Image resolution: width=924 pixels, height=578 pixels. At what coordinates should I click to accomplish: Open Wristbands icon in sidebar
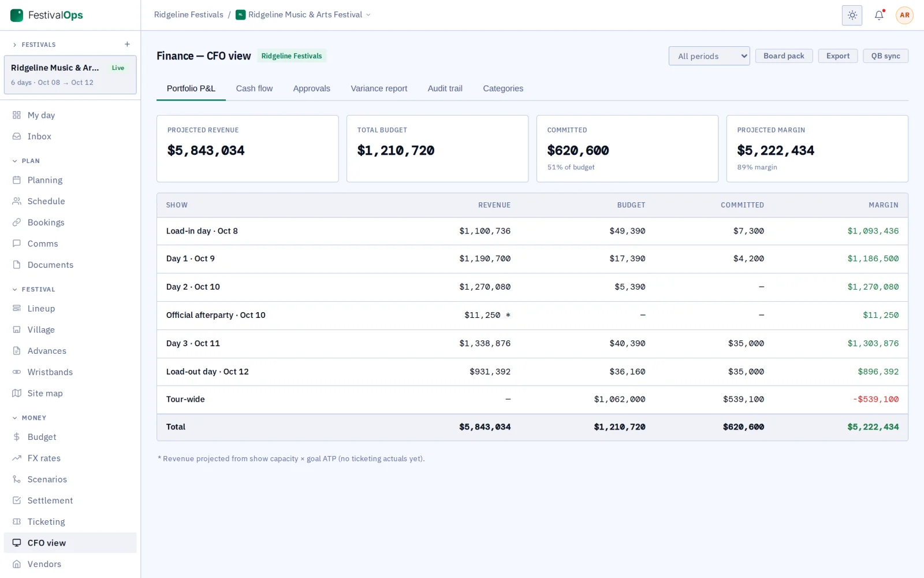click(x=17, y=372)
